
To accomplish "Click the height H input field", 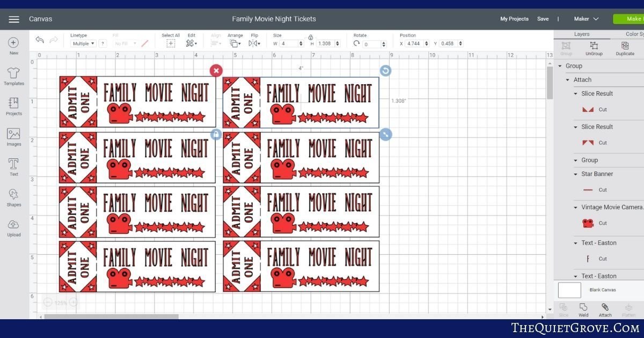I will 327,43.
